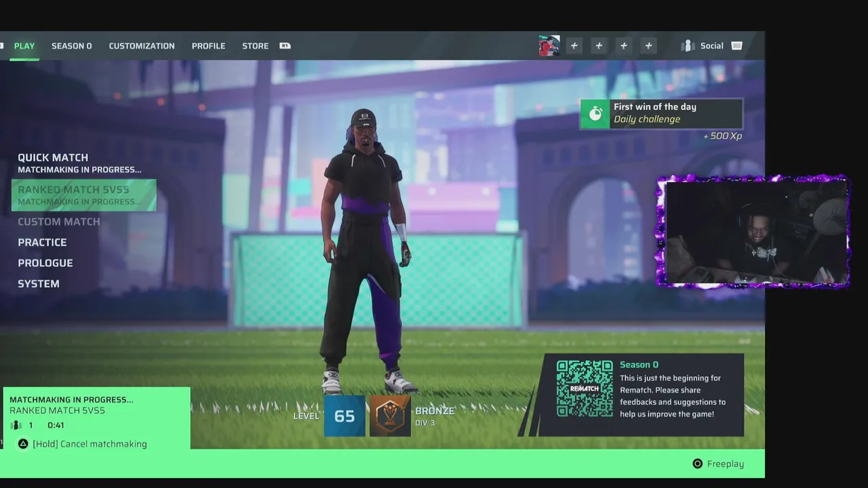Click the Social people icon
868x488 pixels.
(688, 45)
